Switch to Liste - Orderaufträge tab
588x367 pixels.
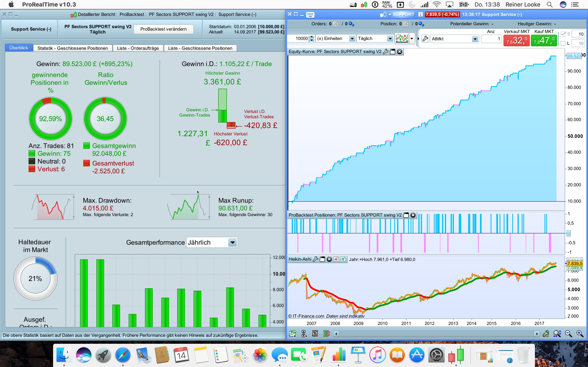[138, 48]
